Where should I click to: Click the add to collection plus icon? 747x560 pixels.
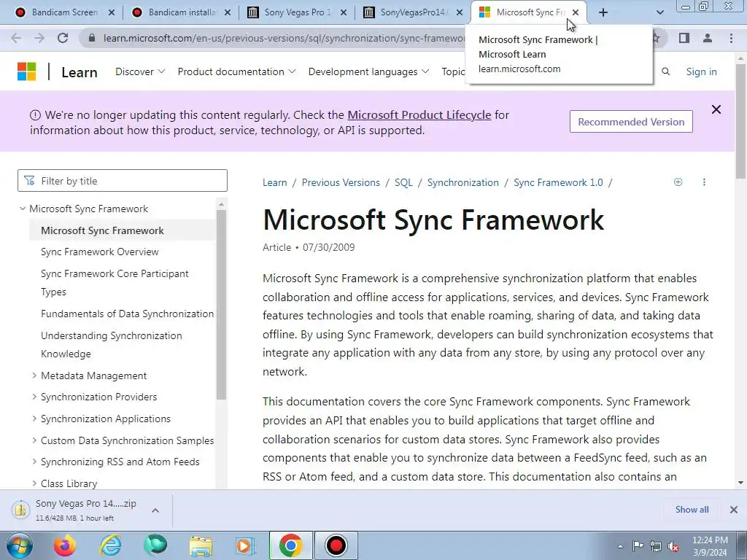tap(678, 182)
